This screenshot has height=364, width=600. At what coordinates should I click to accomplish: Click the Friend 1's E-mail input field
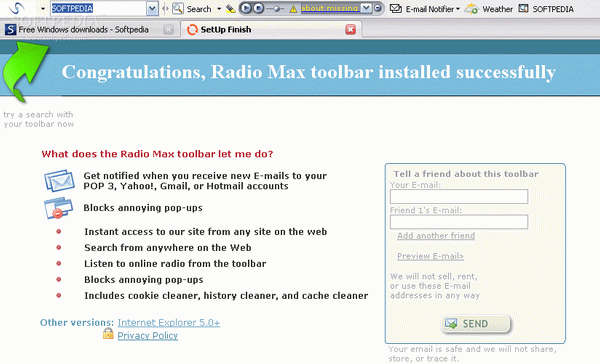click(x=459, y=222)
